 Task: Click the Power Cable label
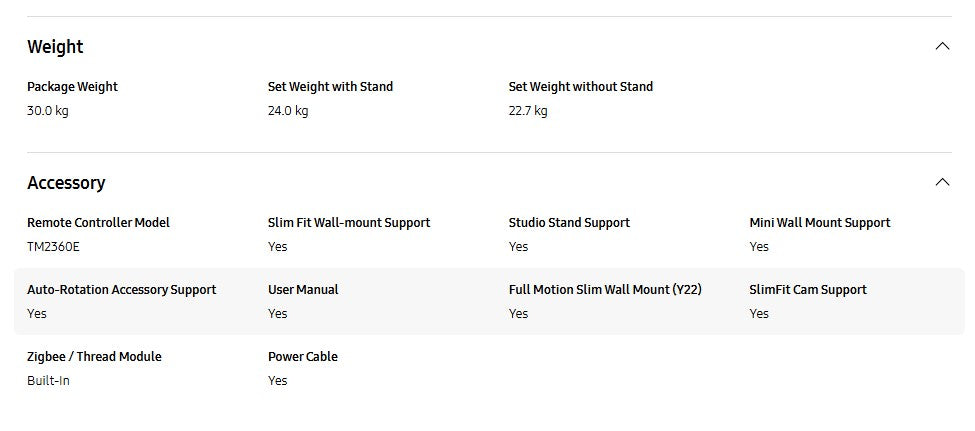pos(302,357)
